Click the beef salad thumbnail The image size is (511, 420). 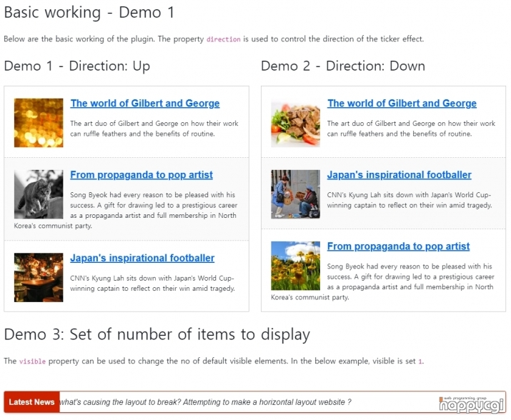[x=296, y=123]
